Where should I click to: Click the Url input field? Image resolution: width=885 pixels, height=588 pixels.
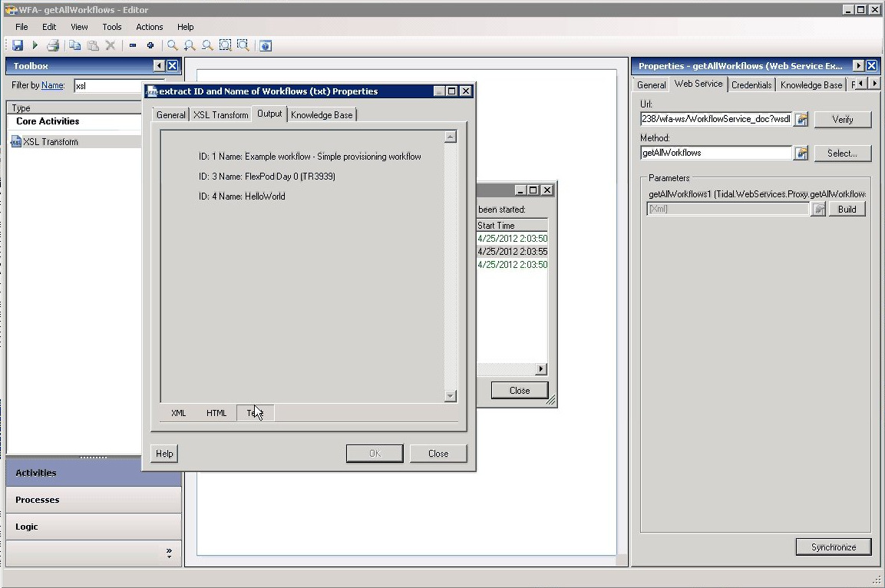click(x=716, y=119)
